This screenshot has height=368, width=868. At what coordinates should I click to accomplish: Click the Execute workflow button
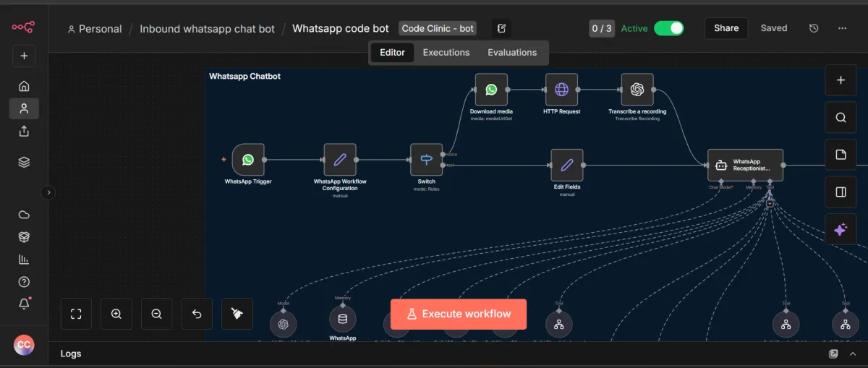pos(459,314)
